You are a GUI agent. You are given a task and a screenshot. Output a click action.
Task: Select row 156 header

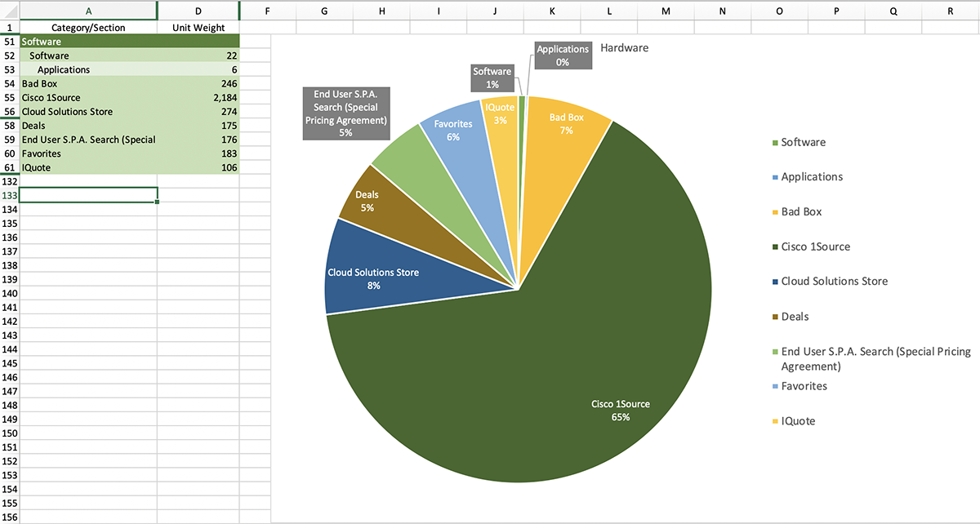10,517
